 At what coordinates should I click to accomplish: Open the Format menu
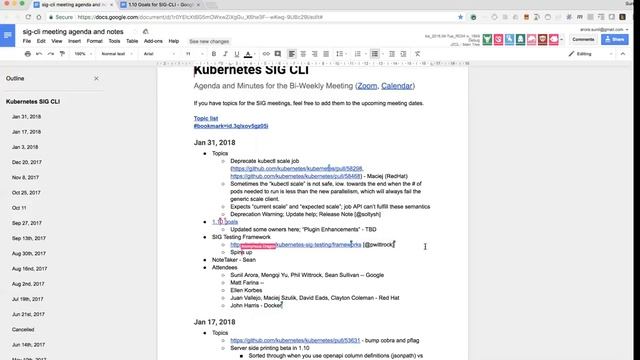click(x=94, y=41)
